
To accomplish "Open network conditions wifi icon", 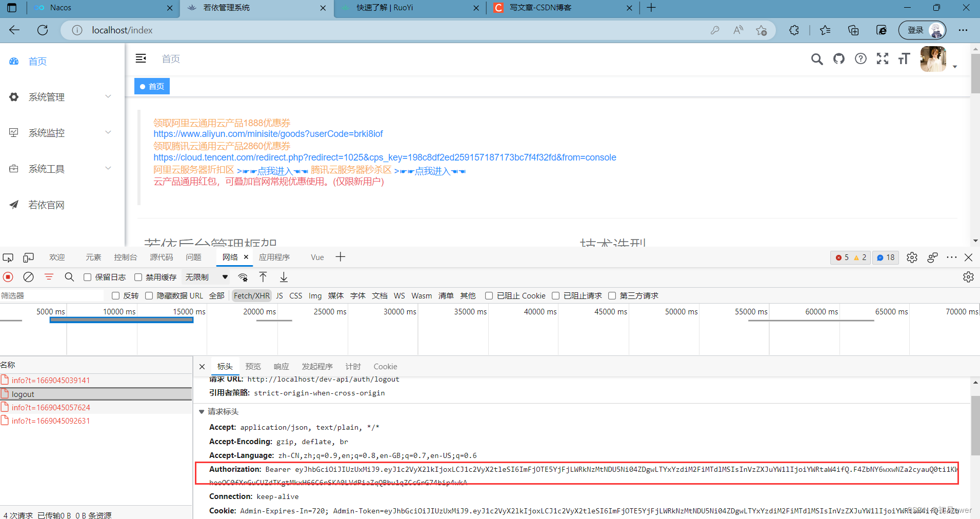I will (243, 277).
